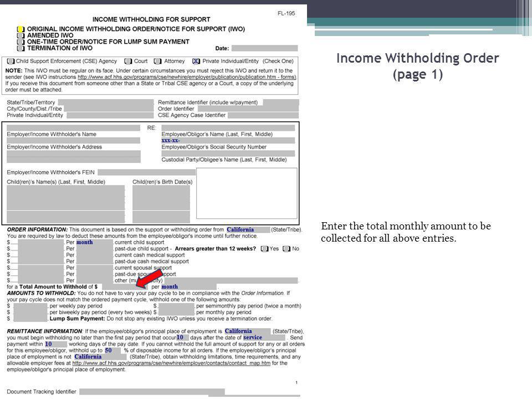Image resolution: width=532 pixels, height=399 pixels.
Task: Click the Date field at top
Action: 265,48
